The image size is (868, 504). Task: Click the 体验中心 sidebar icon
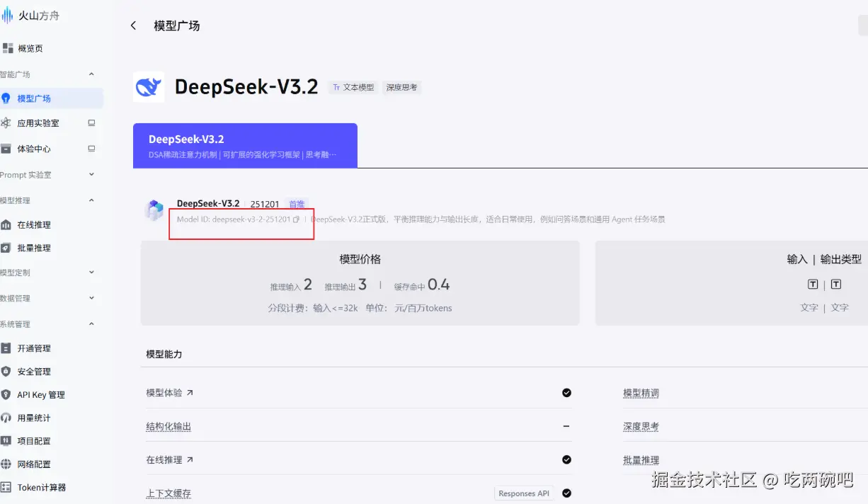(6, 149)
